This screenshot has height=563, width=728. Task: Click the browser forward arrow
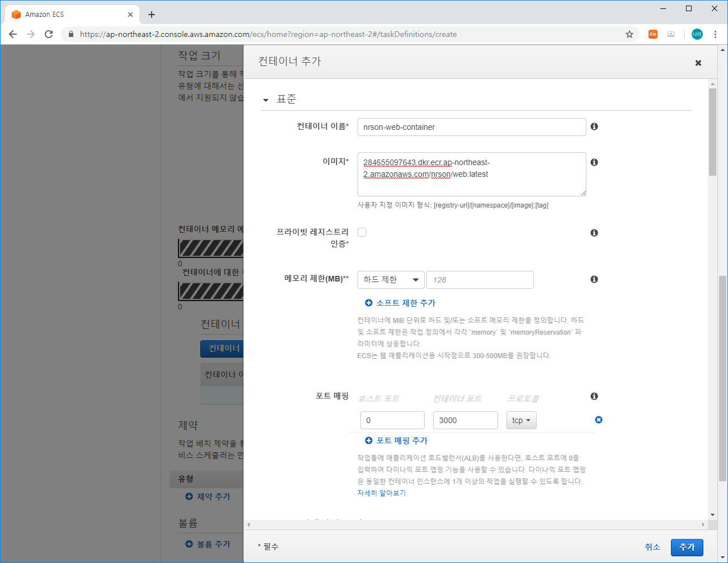coord(31,34)
